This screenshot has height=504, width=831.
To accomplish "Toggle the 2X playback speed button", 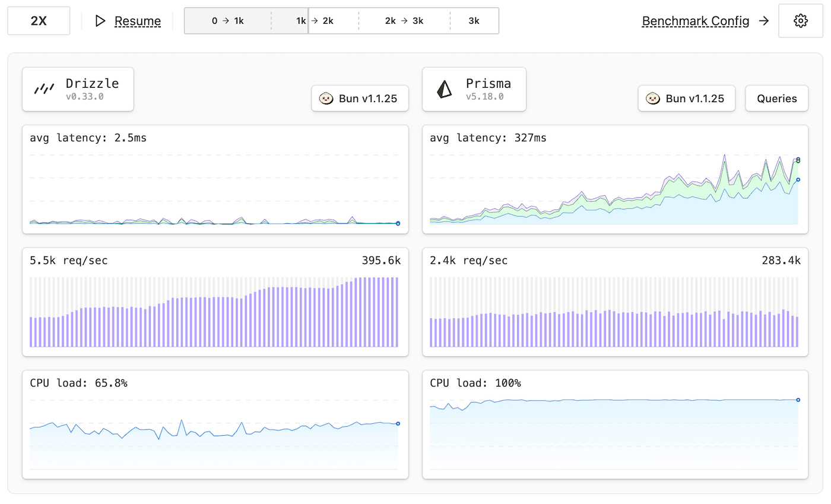I will [39, 21].
